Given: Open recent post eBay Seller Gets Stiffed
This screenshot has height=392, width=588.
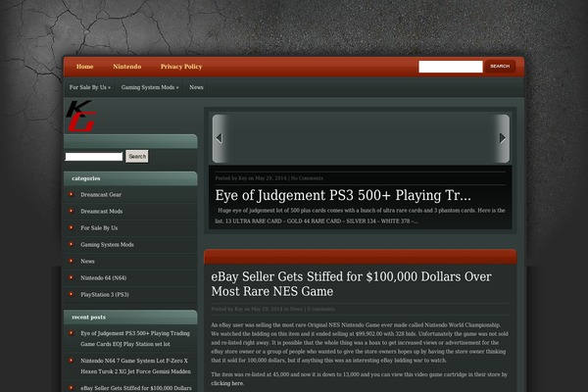Looking at the screenshot, I should click(x=136, y=388).
